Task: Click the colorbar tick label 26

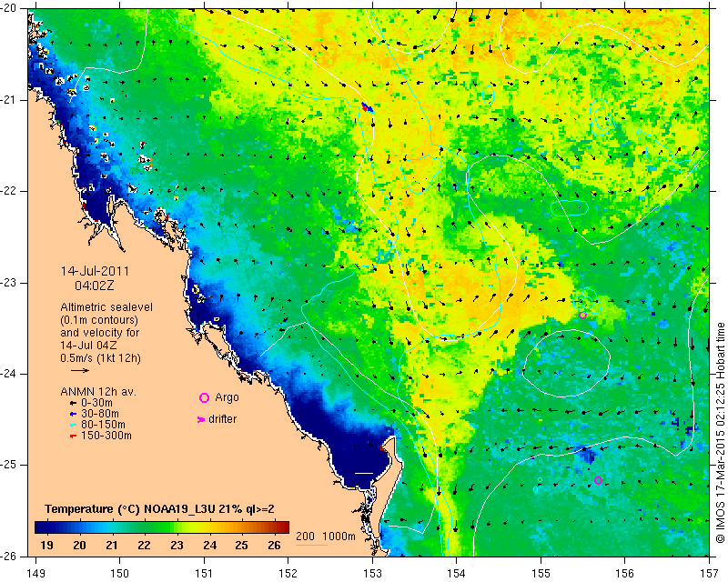Action: tap(274, 546)
